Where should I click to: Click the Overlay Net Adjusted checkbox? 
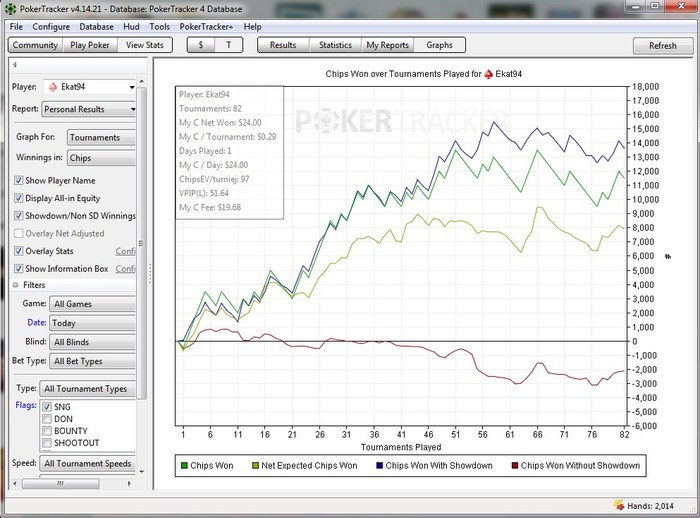(x=19, y=233)
